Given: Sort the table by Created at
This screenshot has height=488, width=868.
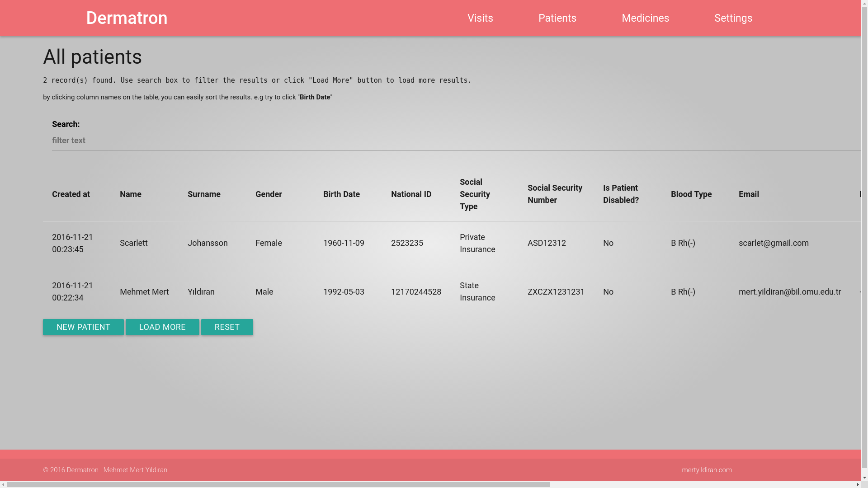Looking at the screenshot, I should (x=71, y=194).
